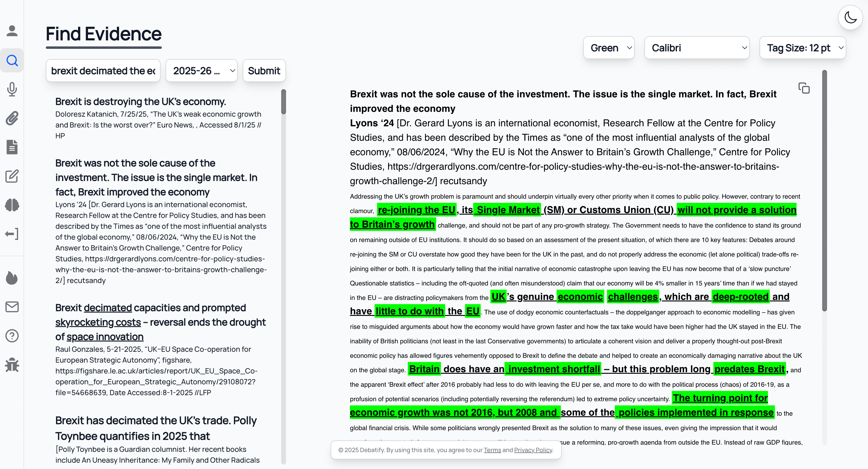Open the brain icon in sidebar

(x=12, y=205)
